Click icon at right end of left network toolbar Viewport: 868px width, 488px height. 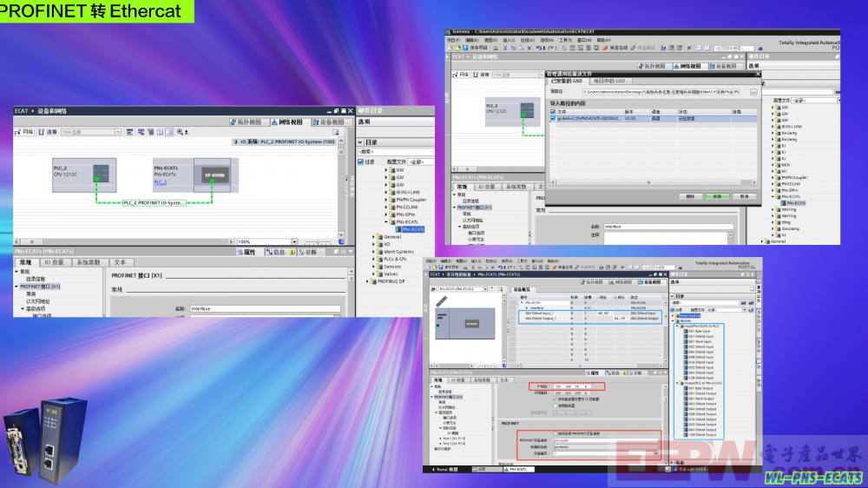point(335,132)
